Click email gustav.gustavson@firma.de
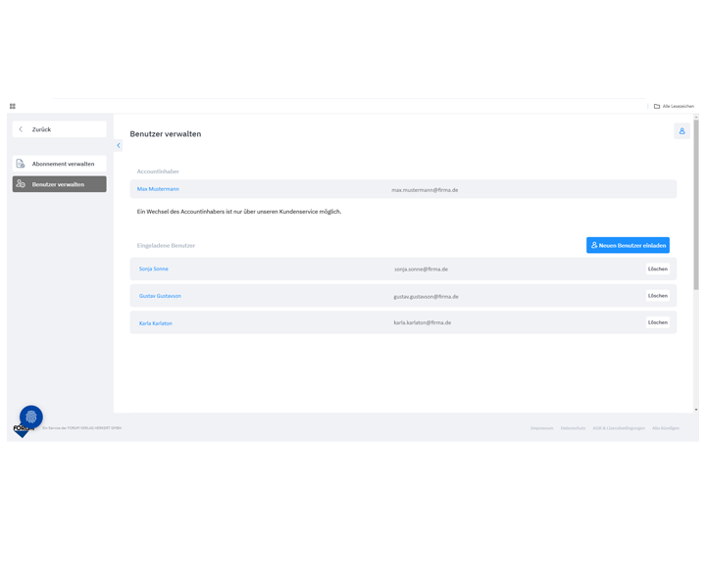 (426, 297)
